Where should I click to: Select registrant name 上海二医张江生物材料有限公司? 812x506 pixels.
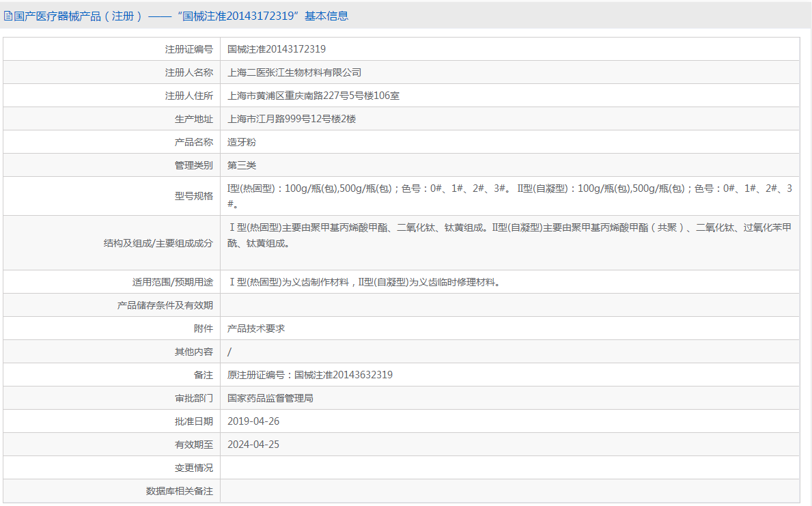click(x=294, y=72)
